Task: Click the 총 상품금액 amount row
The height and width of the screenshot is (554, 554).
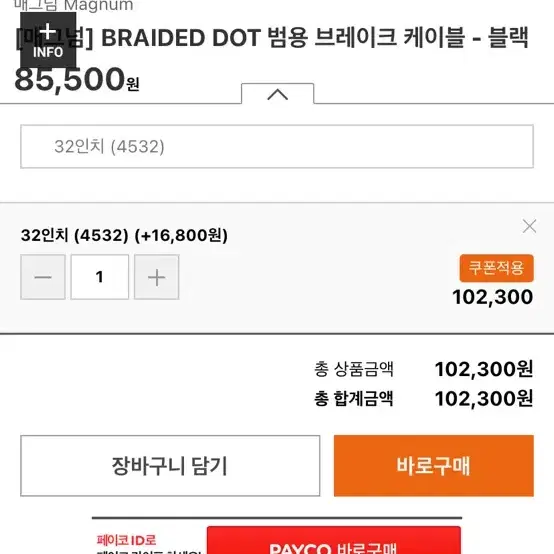Action: [424, 369]
